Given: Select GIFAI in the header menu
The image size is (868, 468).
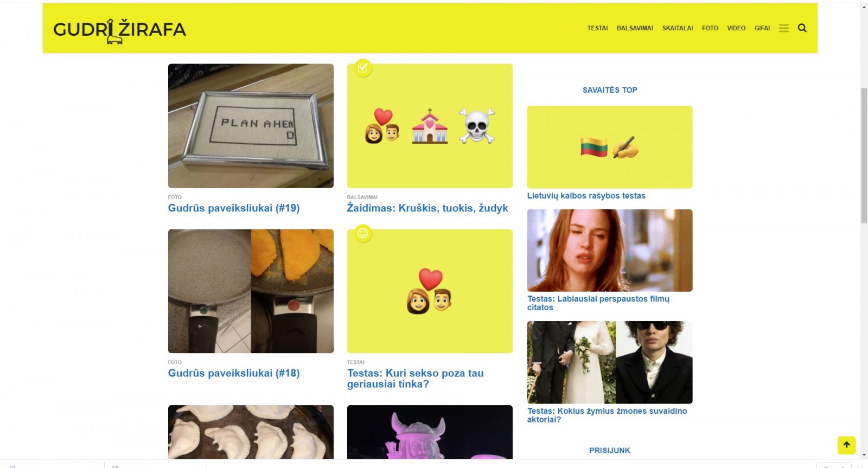Looking at the screenshot, I should tap(762, 28).
